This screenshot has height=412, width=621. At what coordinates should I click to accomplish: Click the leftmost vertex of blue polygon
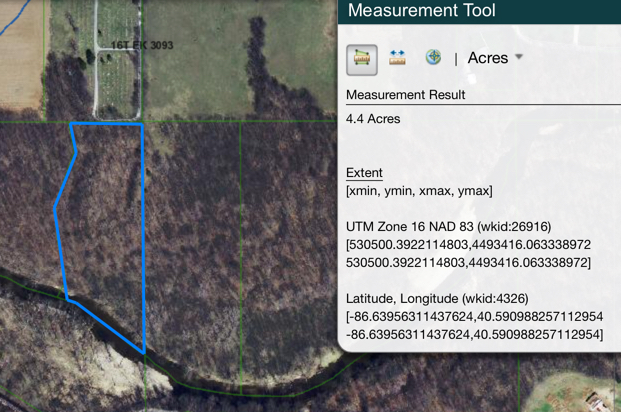[54, 211]
